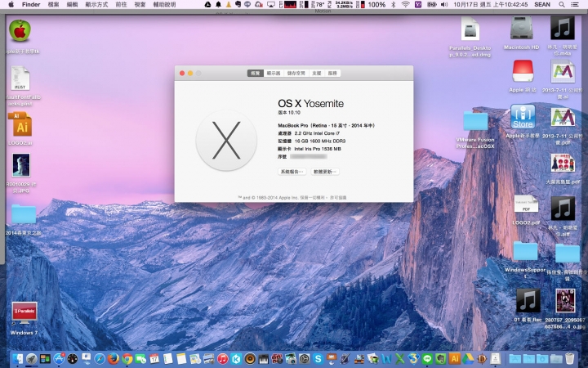This screenshot has width=588, height=368.
Task: Open the Finder menu
Action: [x=31, y=5]
